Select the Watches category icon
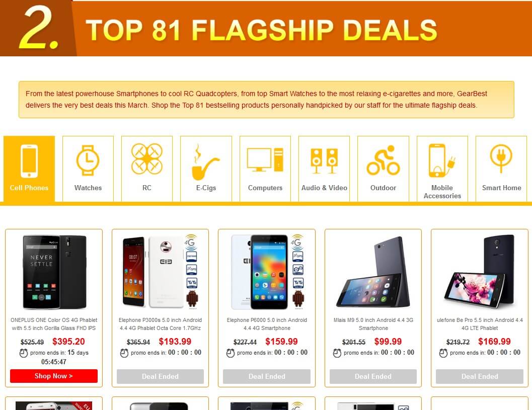The height and width of the screenshot is (410, 532). click(88, 160)
